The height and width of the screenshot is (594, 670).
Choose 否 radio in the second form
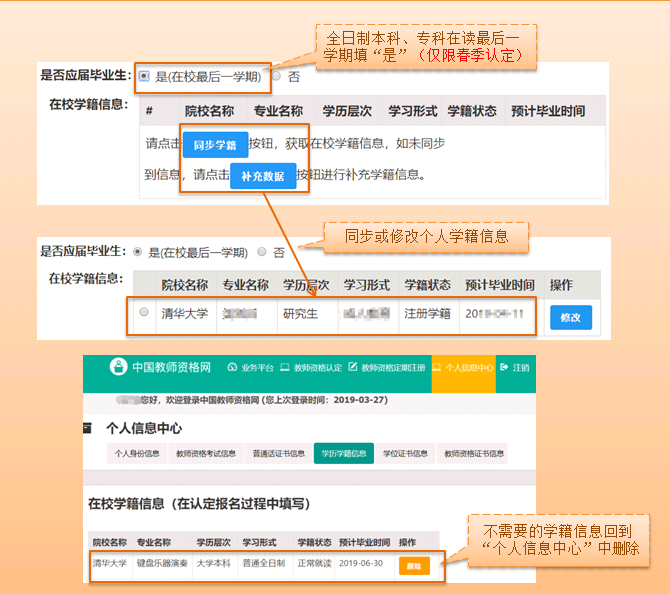tap(263, 252)
